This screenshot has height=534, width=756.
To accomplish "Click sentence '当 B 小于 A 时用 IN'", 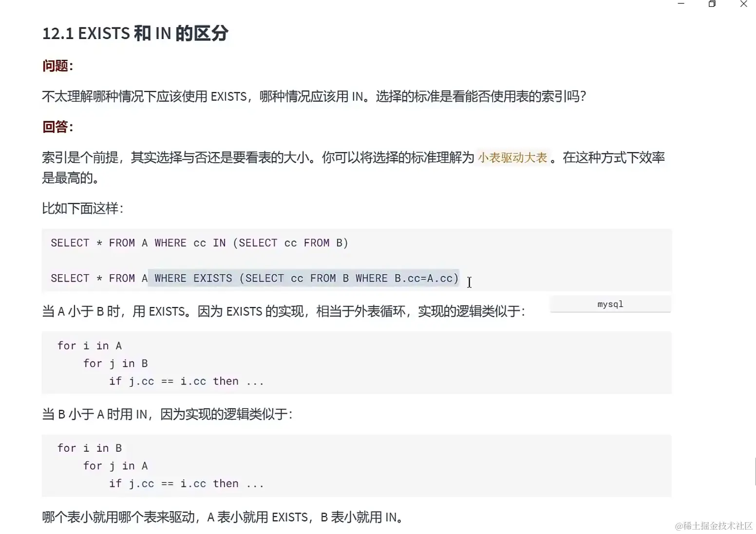I will click(x=167, y=414).
